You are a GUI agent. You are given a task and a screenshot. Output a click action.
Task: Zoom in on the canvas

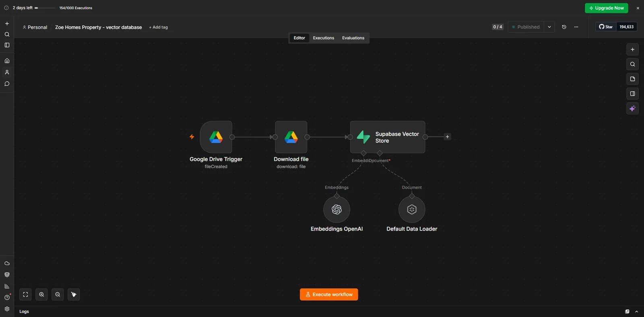pos(41,294)
